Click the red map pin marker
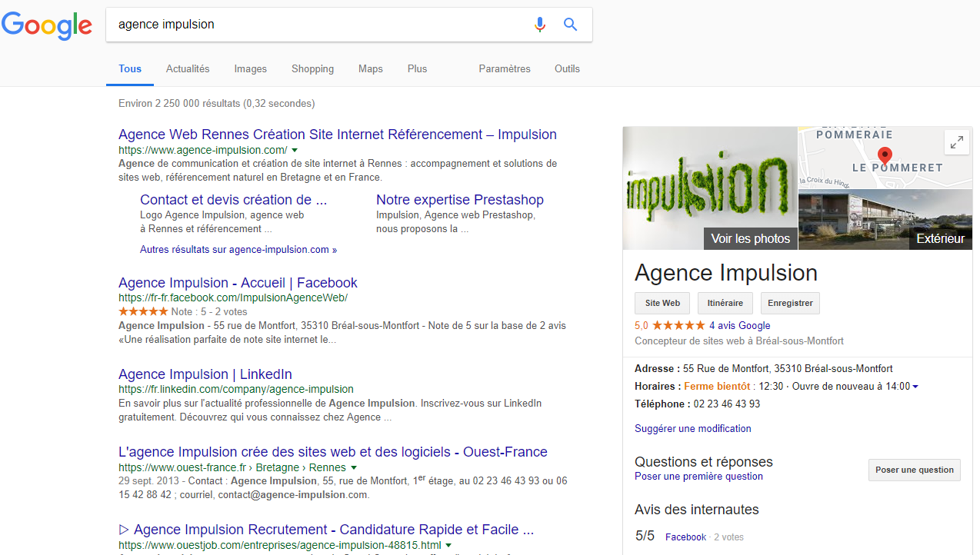 [885, 156]
